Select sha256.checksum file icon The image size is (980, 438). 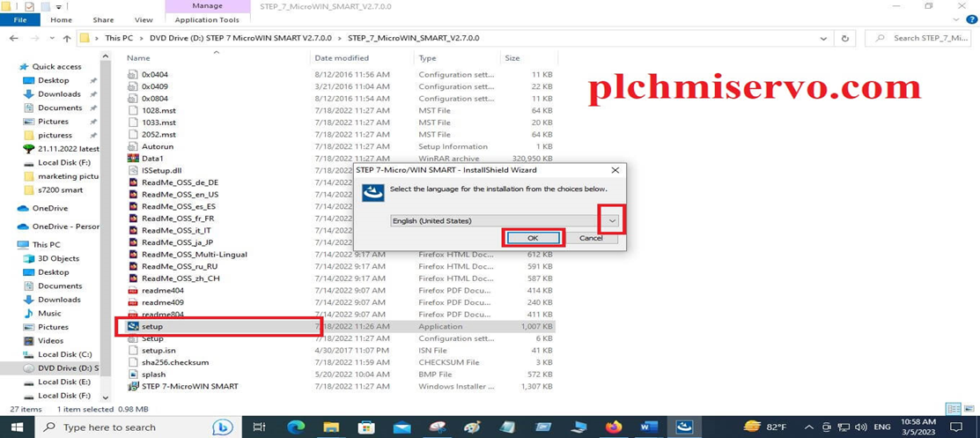point(132,362)
